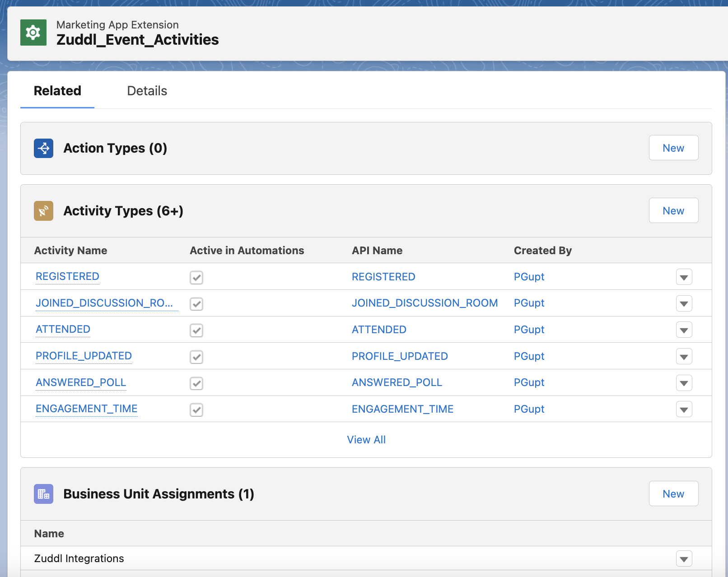Open row actions dropdown for JOINED_DISCUSSION_ROOM

pos(684,303)
